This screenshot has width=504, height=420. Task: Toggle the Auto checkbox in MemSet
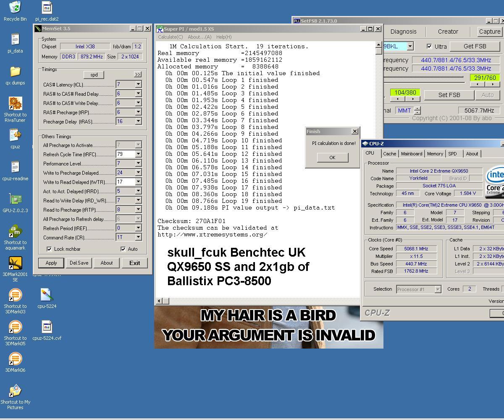[x=123, y=249]
